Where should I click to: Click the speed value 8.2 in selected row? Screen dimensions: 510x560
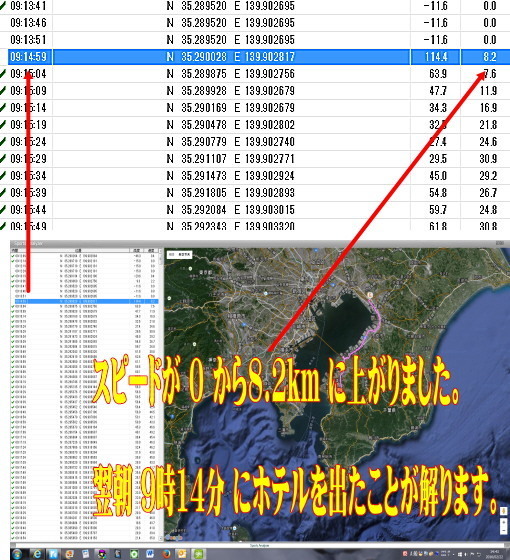[490, 56]
